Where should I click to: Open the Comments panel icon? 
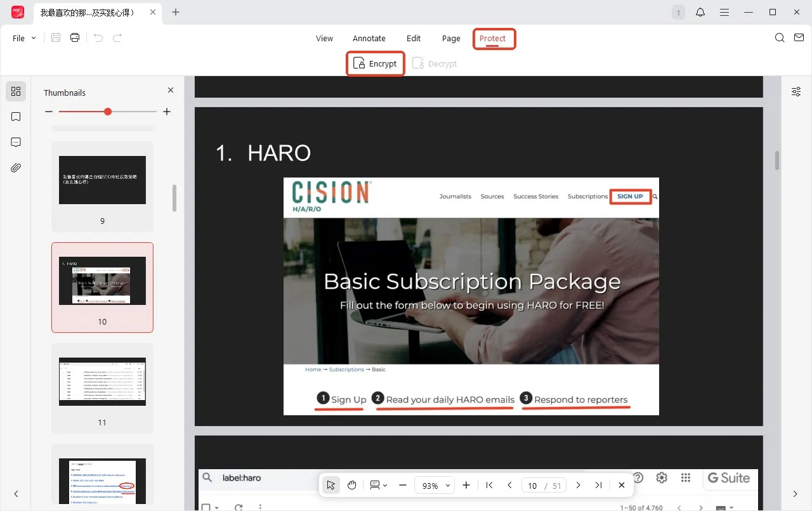tap(16, 142)
